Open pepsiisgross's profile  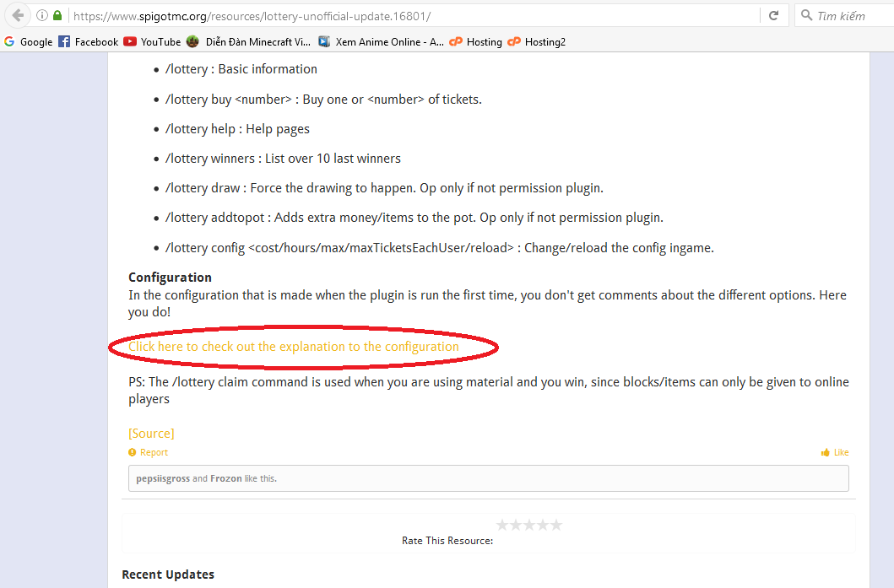click(163, 478)
